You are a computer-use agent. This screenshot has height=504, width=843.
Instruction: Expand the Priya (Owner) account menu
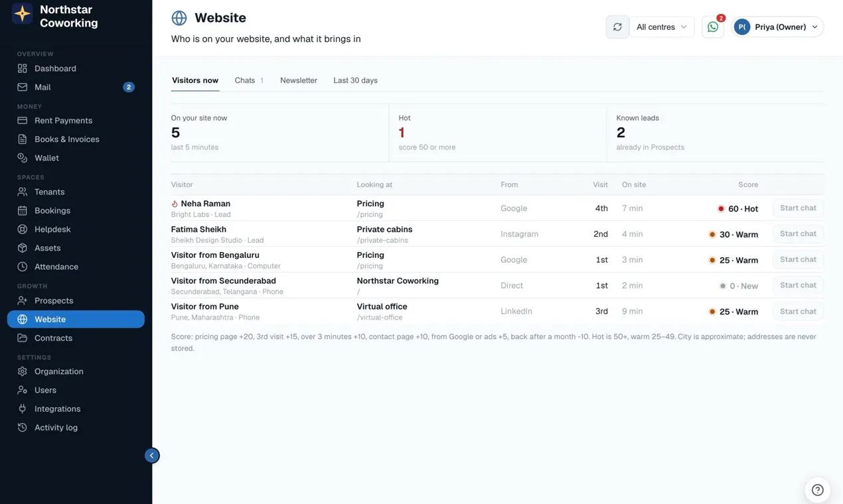[778, 27]
